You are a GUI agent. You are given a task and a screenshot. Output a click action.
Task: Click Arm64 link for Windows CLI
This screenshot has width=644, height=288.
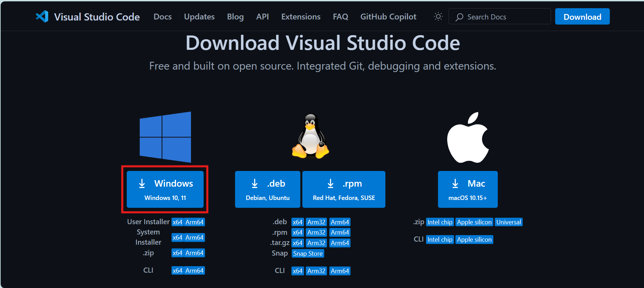point(194,271)
